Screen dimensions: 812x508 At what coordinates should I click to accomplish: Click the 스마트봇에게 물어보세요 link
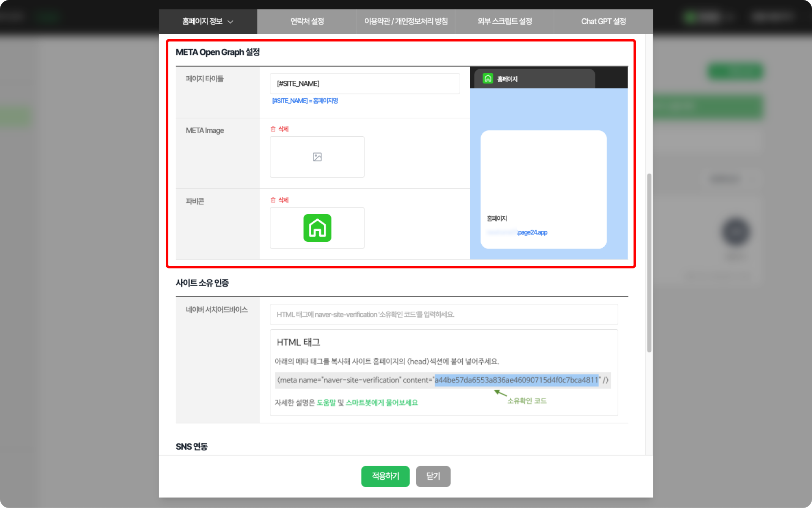381,403
